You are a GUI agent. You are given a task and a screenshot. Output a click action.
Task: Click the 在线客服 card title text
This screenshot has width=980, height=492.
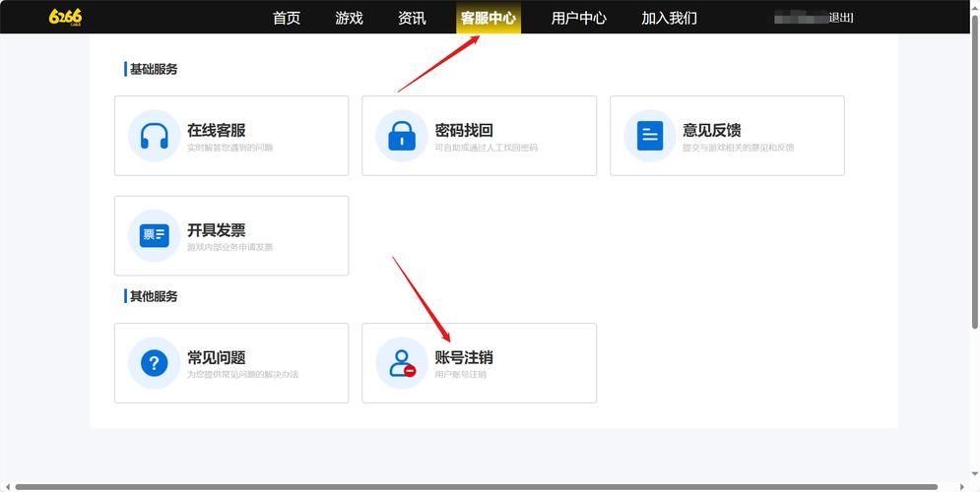tap(216, 130)
